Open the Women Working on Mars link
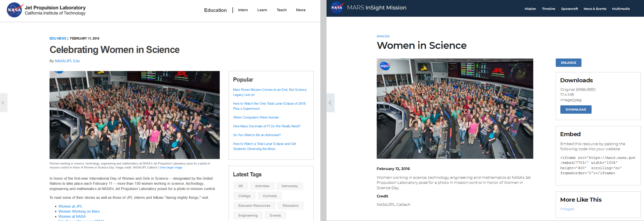This screenshot has width=644, height=221. tap(79, 211)
